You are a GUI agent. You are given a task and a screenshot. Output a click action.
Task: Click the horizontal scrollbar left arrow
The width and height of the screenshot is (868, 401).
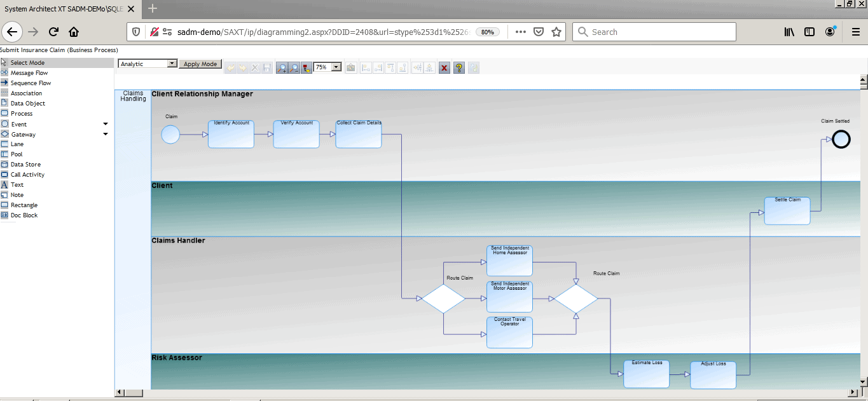click(x=118, y=392)
